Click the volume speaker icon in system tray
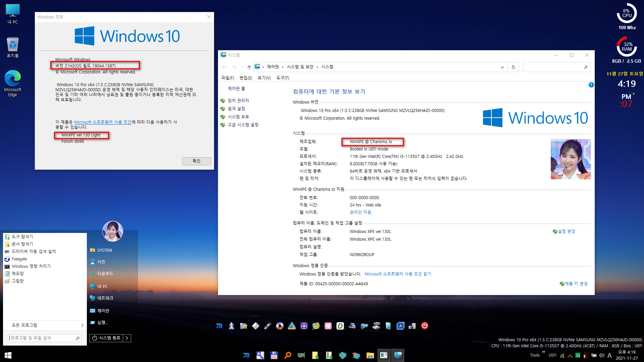This screenshot has width=644, height=362. [x=602, y=355]
